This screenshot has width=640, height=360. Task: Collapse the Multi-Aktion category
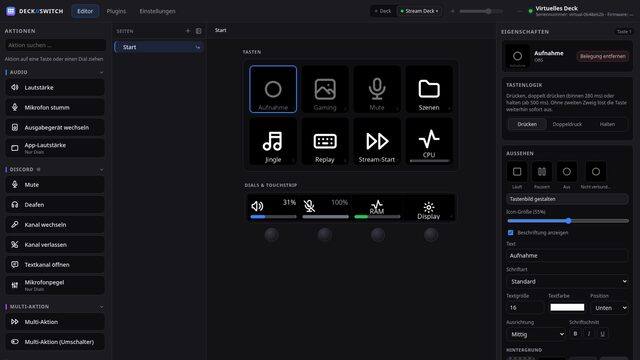(102, 307)
